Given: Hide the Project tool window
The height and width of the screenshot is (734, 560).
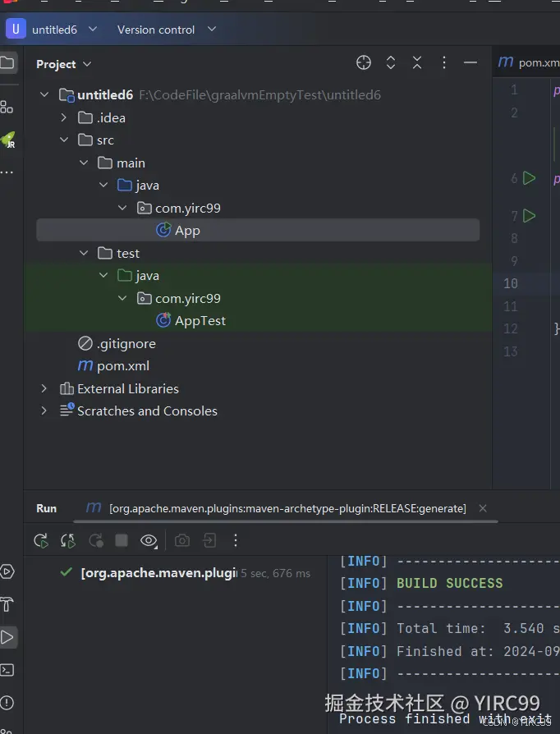Looking at the screenshot, I should tap(470, 62).
